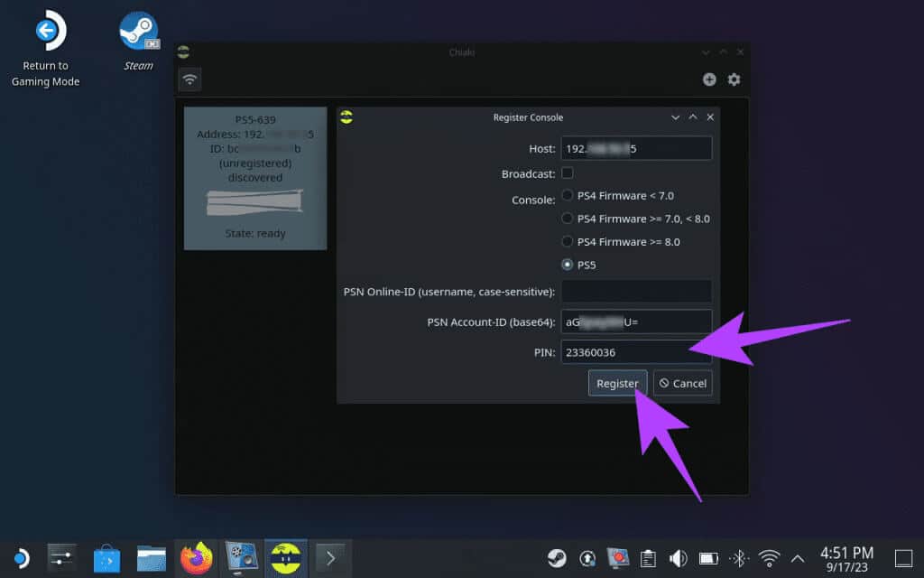This screenshot has height=578, width=924.
Task: Click the Chiaki icon in Register Console title bar
Action: (346, 117)
